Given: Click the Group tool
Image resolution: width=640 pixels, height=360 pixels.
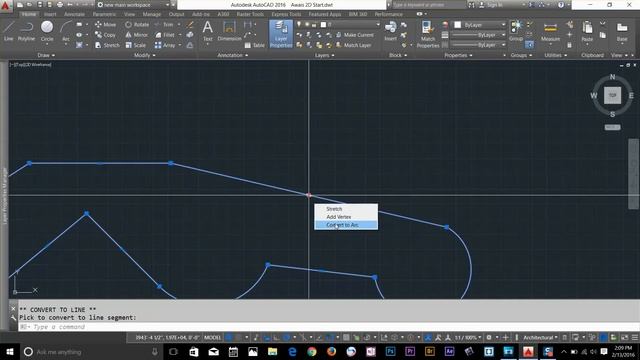Looking at the screenshot, I should [x=516, y=31].
